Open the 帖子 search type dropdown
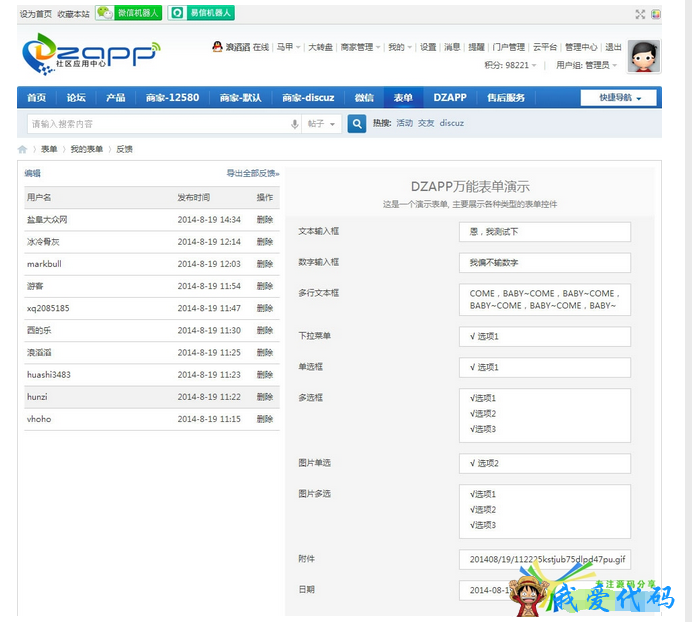 (321, 124)
